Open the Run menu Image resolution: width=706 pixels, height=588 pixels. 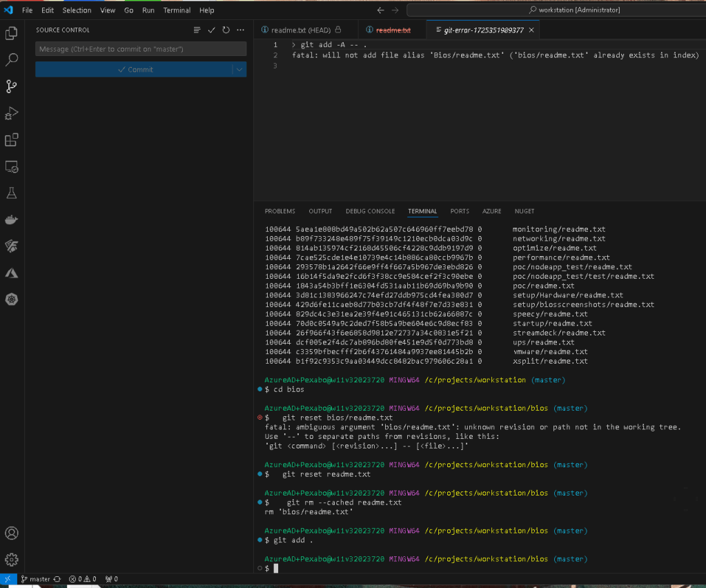[x=148, y=10]
